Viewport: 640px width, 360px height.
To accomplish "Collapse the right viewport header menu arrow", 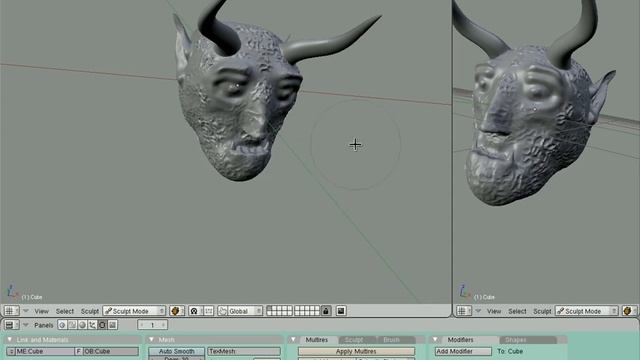I will 478,311.
